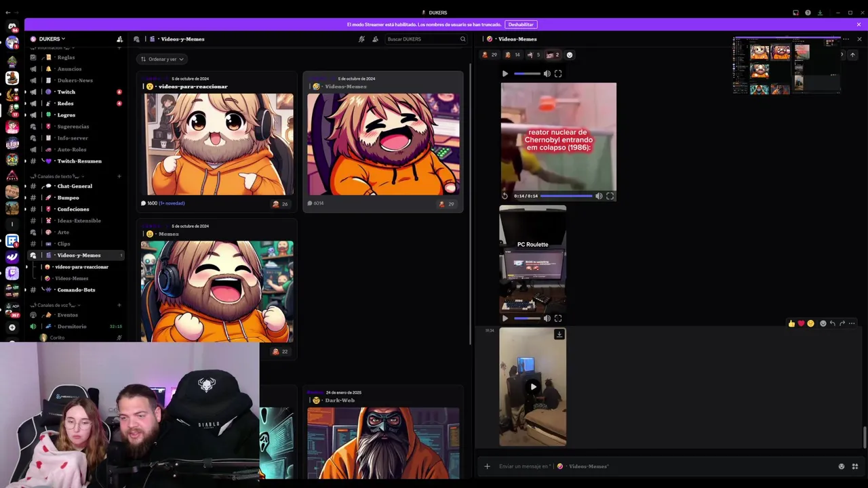Select the Dukers-News channel
Screen dimensions: 868x488
pos(75,81)
